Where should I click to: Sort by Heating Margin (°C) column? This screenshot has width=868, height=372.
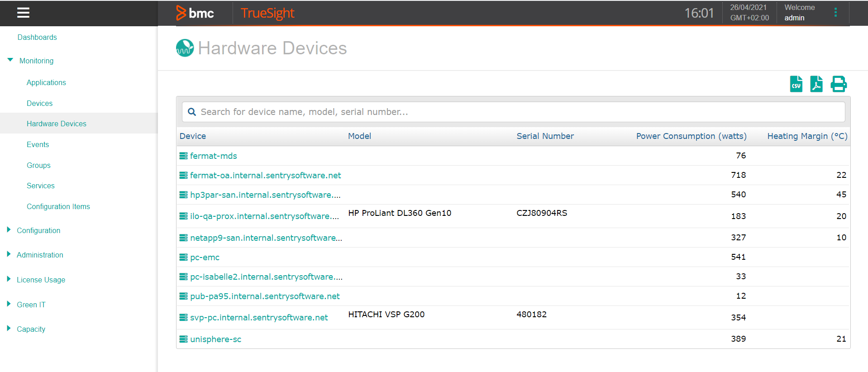(x=807, y=136)
